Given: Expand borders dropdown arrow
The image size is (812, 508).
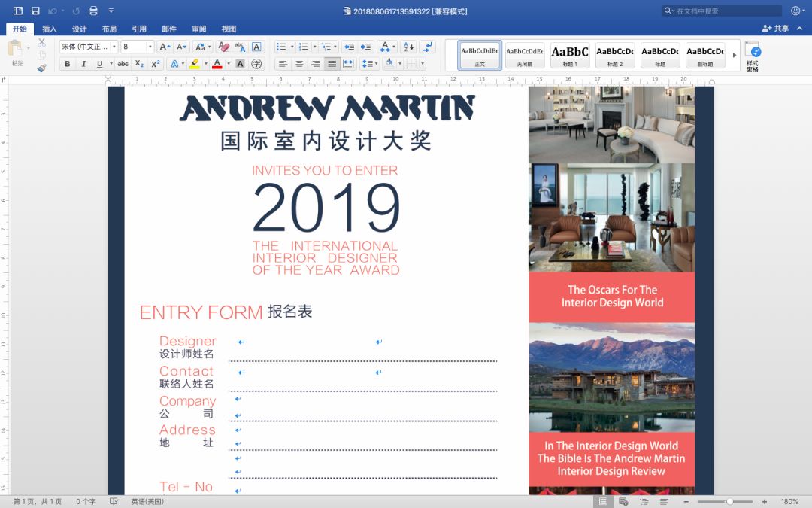Looking at the screenshot, I should (x=423, y=64).
